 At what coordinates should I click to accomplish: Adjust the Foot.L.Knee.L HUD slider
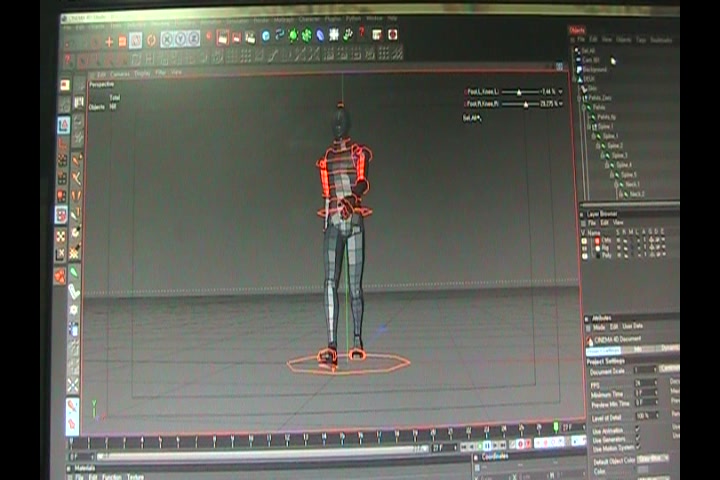click(x=520, y=92)
